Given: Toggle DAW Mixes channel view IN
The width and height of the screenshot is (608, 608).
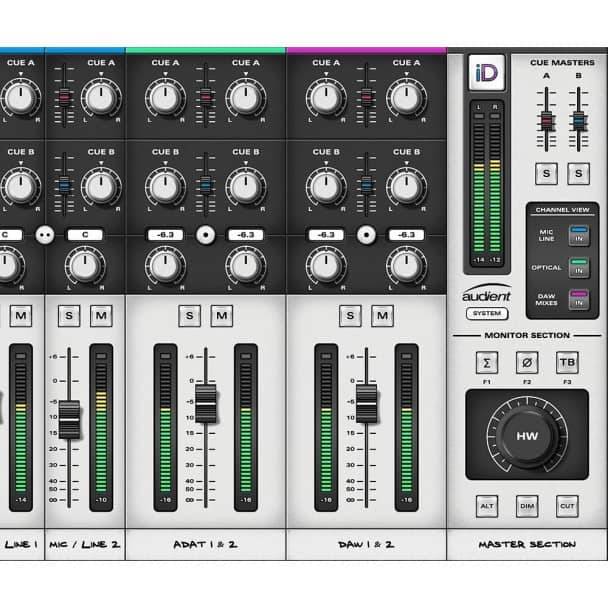Looking at the screenshot, I should (x=579, y=299).
